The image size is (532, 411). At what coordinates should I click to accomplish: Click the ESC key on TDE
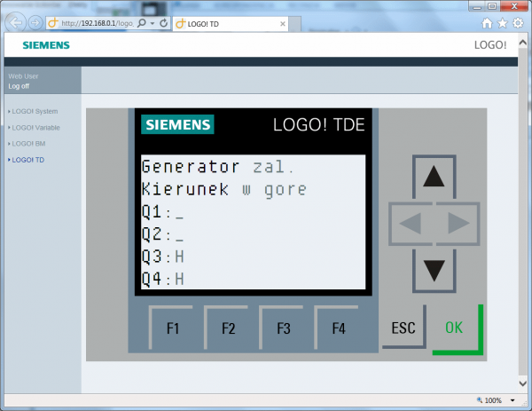pyautogui.click(x=404, y=327)
